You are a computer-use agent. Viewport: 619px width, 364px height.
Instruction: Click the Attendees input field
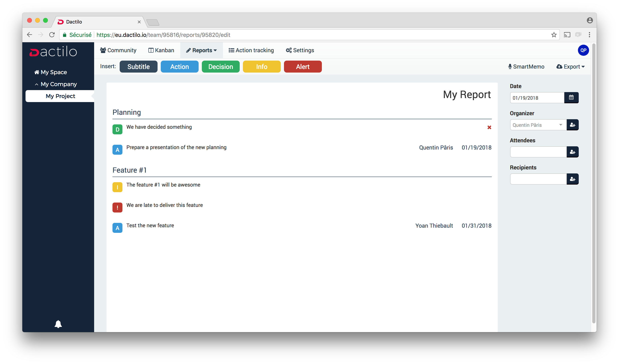point(538,152)
